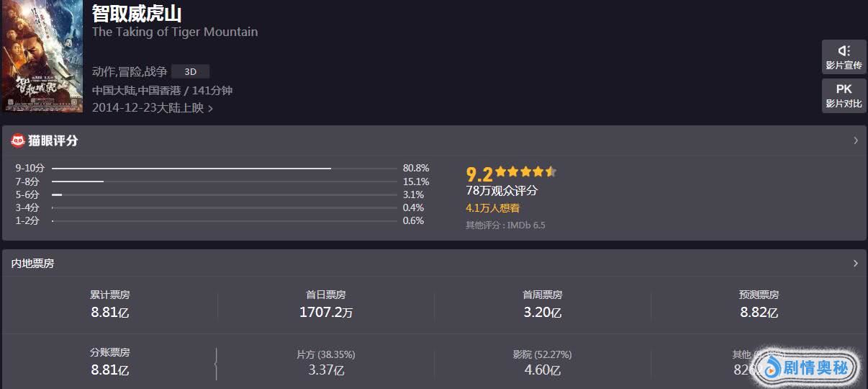Viewport: 868px width, 389px height.
Task: Click the 剧情奥秘 watermark logo
Action: tap(806, 367)
